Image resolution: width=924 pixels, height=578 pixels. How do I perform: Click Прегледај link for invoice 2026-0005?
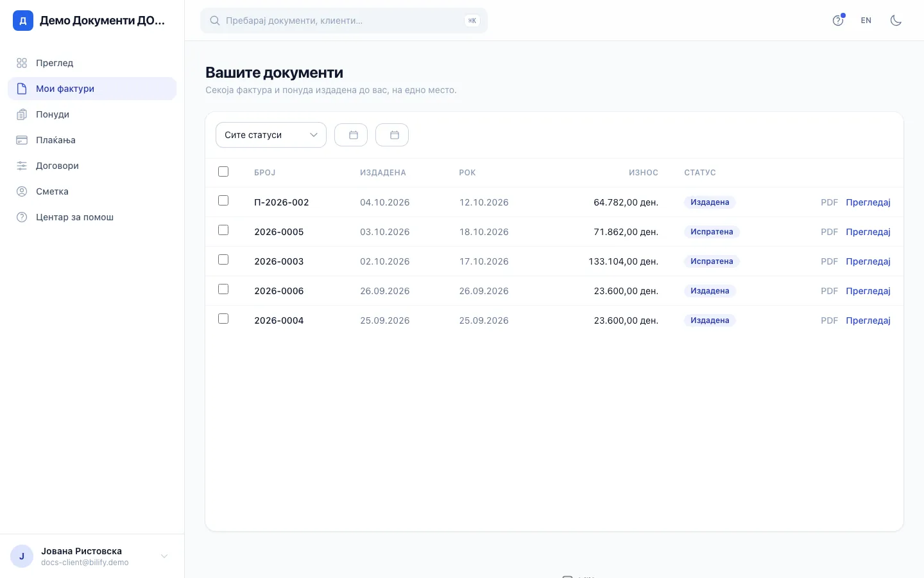click(868, 232)
